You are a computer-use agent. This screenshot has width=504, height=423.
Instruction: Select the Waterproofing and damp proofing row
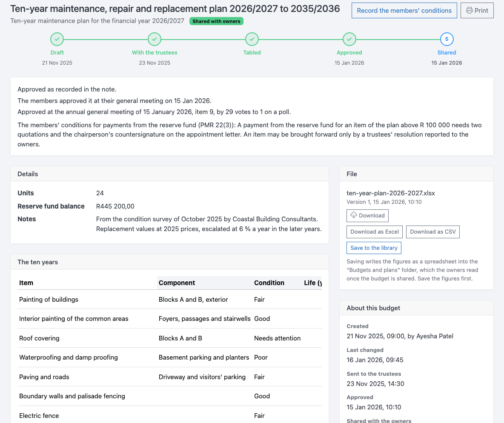tap(170, 357)
